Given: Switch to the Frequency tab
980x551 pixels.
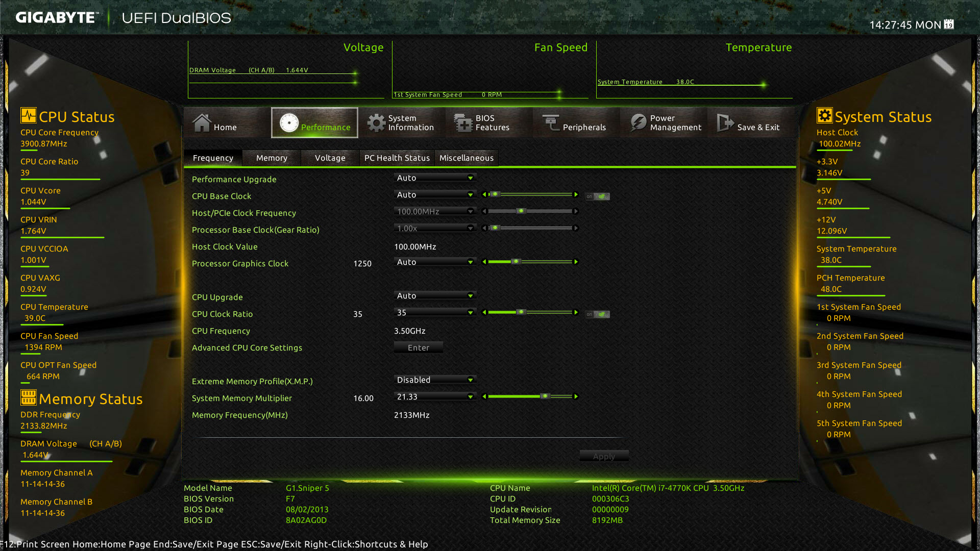Looking at the screenshot, I should [213, 158].
